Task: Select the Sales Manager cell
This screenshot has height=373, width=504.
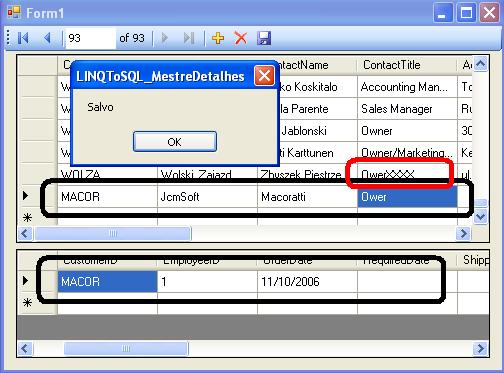Action: point(407,109)
